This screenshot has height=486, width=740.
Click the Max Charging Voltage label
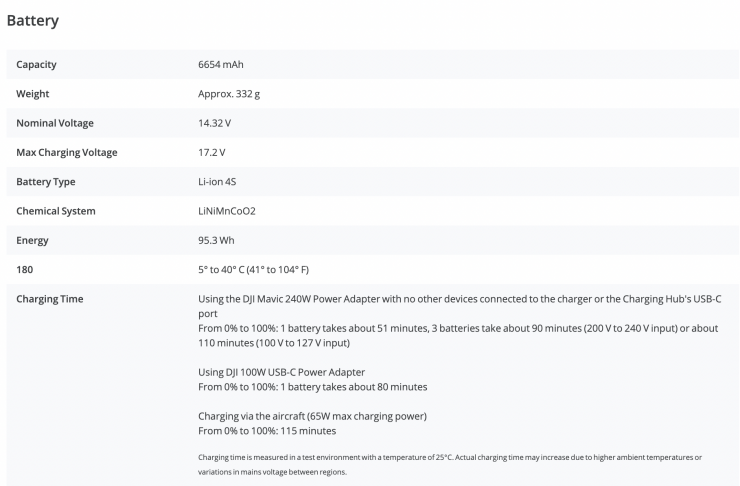(66, 152)
